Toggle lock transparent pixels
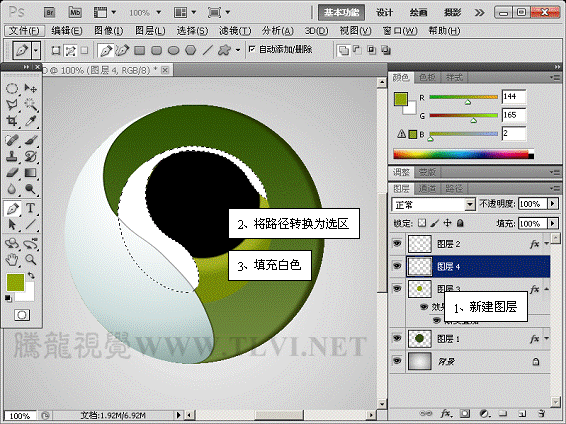This screenshot has width=566, height=424. (422, 223)
